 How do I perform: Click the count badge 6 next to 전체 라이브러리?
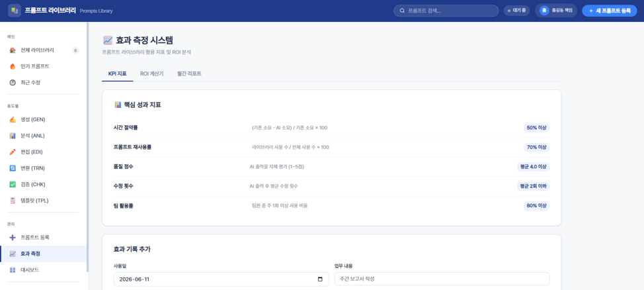[x=75, y=50]
